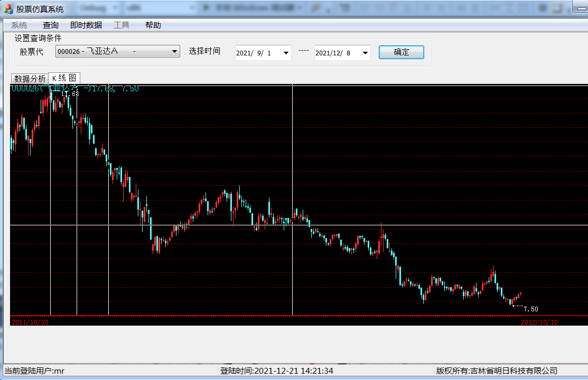Open the 工具 menu
The height and width of the screenshot is (380, 588).
[x=122, y=25]
